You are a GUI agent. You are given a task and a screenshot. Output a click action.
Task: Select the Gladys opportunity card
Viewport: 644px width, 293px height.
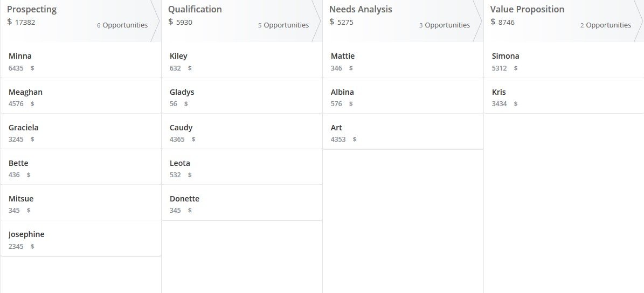click(242, 97)
